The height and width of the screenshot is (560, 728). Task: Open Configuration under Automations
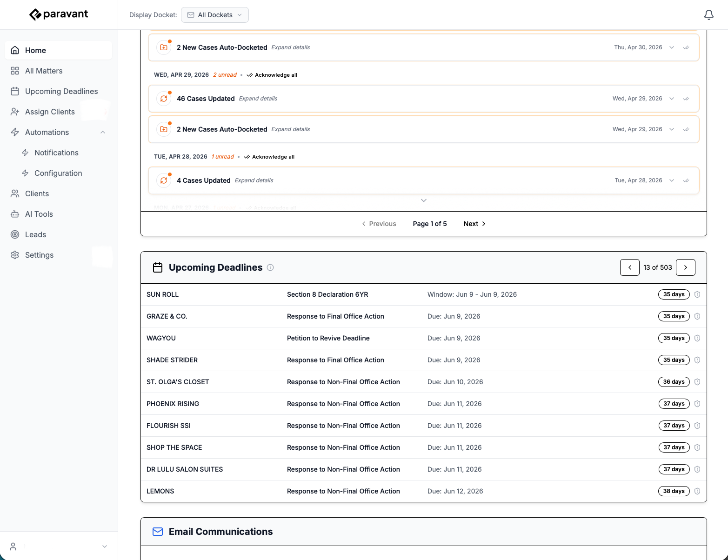tap(58, 173)
